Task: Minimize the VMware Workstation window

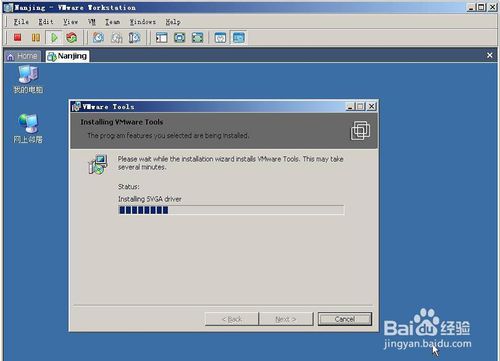Action: 471,7
